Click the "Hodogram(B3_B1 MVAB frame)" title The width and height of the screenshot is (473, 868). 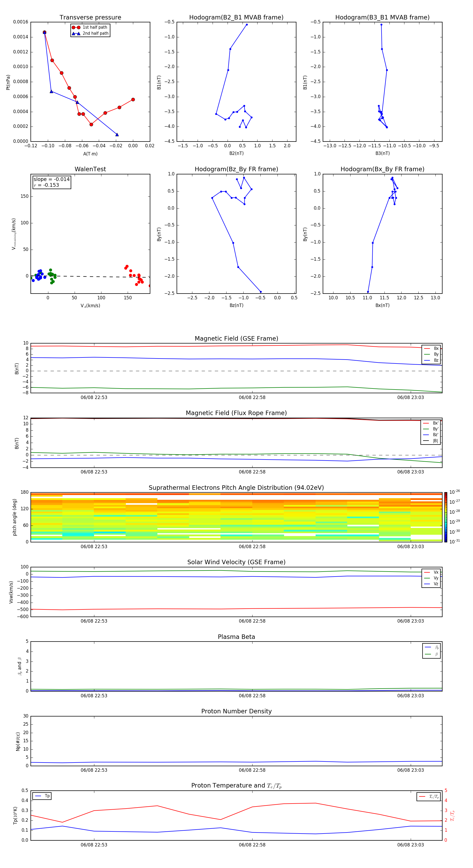pos(382,18)
